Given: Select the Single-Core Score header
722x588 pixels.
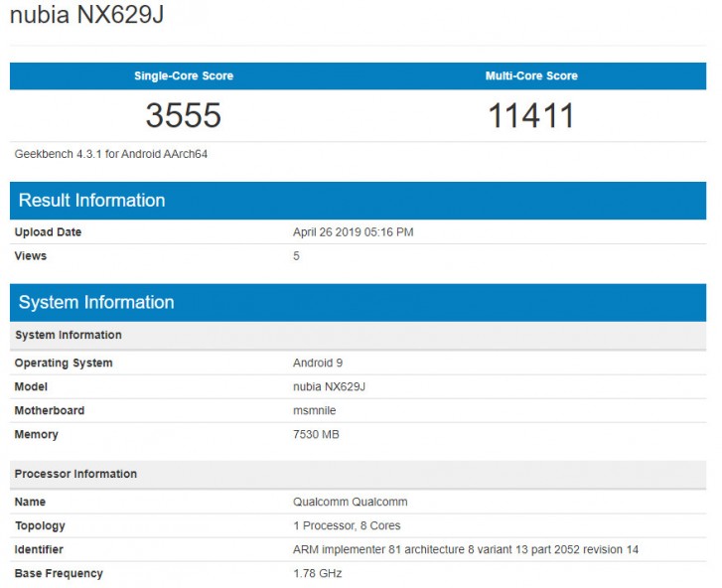Looking at the screenshot, I should [184, 76].
